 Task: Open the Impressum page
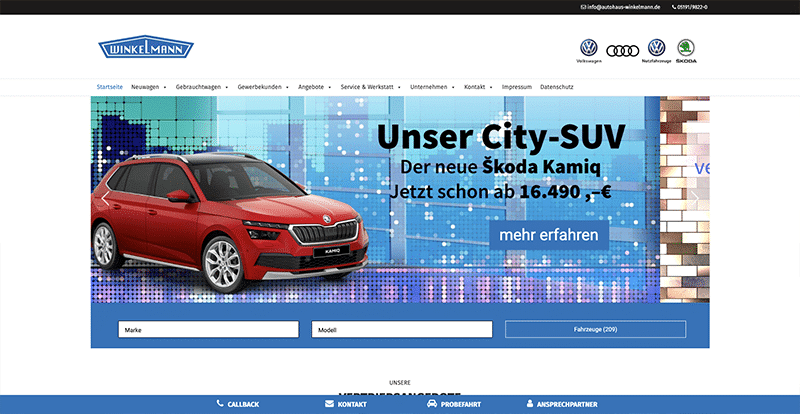coord(516,87)
